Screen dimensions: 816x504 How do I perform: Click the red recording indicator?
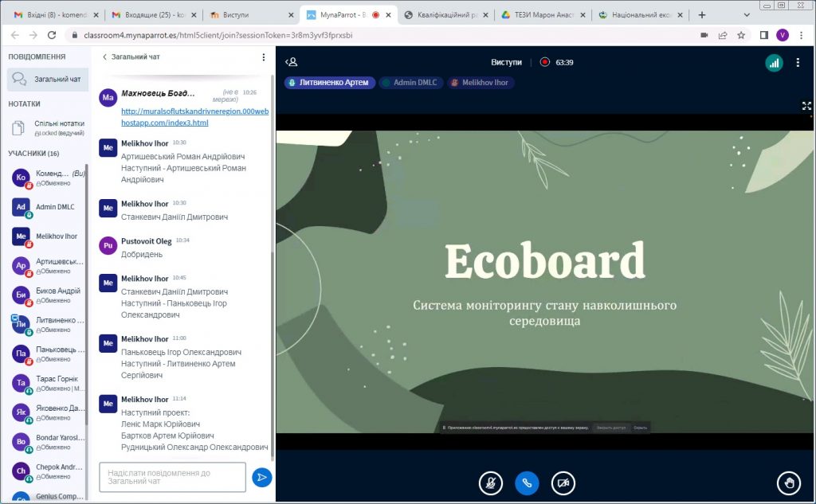tap(545, 62)
